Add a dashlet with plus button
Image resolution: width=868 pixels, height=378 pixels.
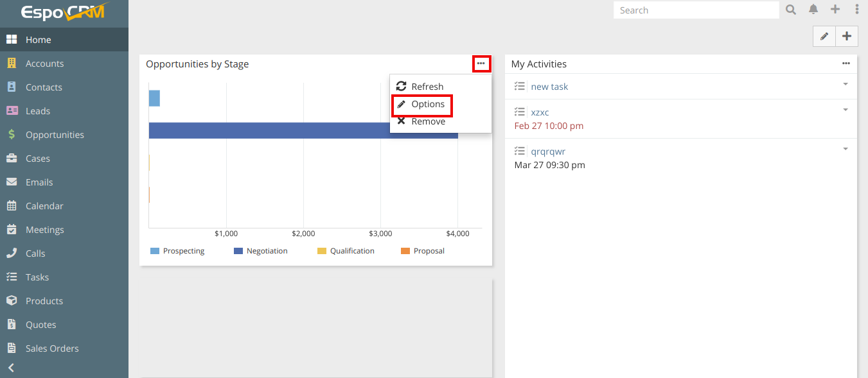[847, 37]
